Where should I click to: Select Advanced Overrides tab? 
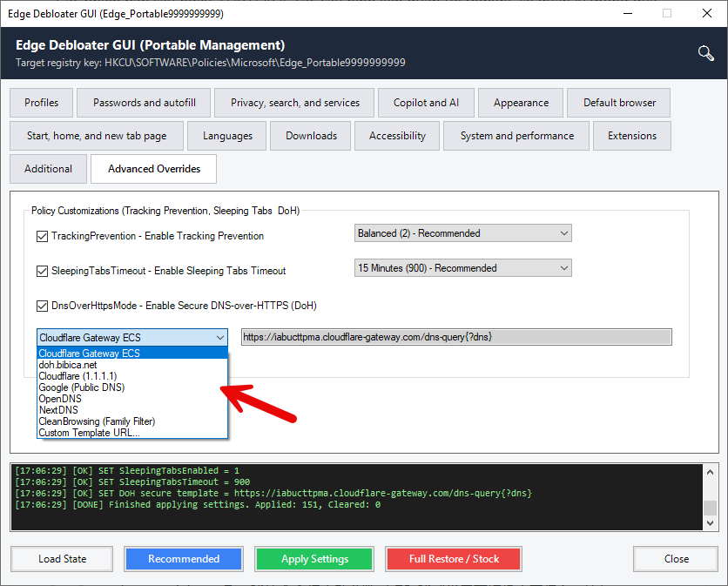[153, 169]
